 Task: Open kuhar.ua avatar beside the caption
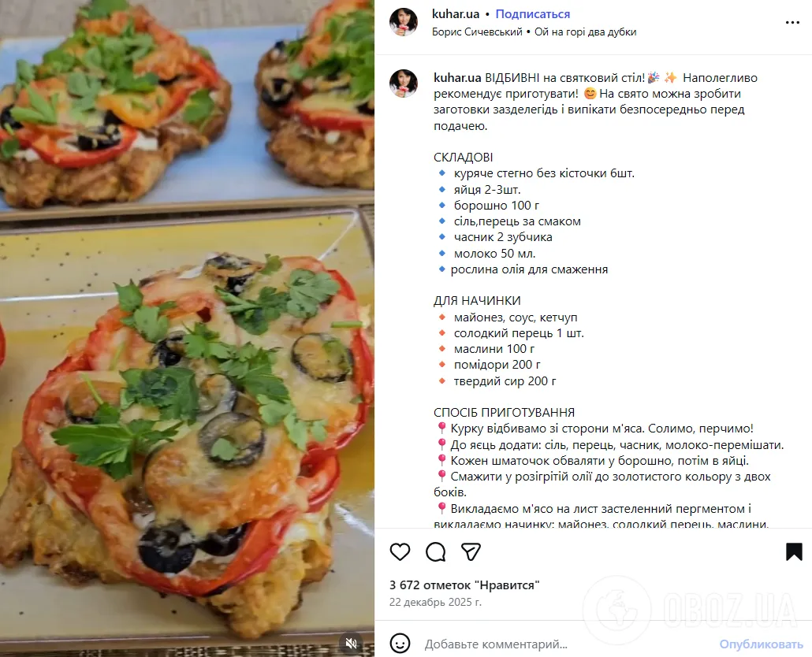(x=404, y=84)
